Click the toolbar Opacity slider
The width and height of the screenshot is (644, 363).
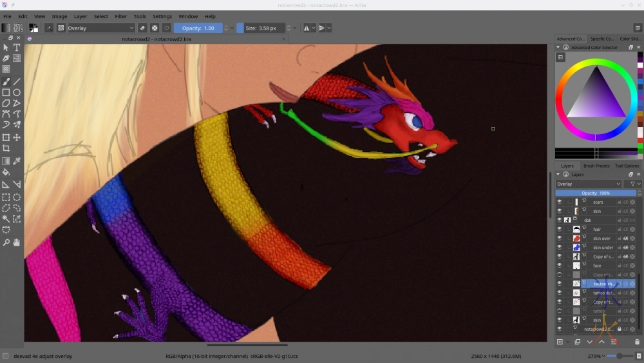click(x=198, y=28)
